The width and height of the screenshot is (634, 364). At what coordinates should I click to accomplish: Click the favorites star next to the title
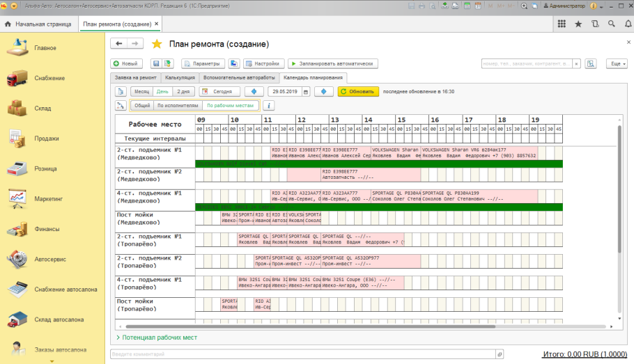[157, 44]
